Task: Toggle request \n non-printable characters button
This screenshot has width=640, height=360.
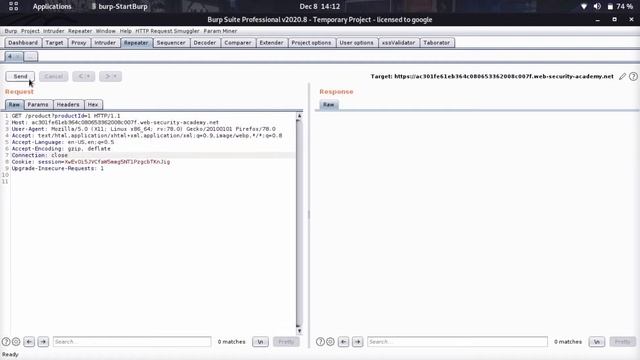Action: (x=260, y=342)
